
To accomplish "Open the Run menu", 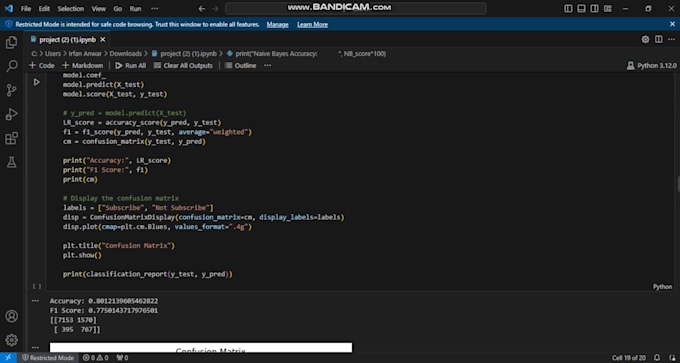I will tap(135, 9).
